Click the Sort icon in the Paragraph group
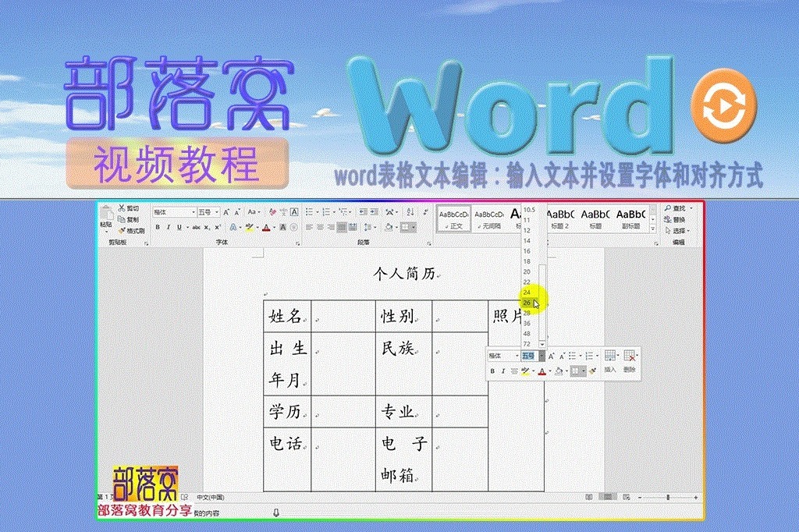Image resolution: width=799 pixels, height=532 pixels. click(409, 211)
